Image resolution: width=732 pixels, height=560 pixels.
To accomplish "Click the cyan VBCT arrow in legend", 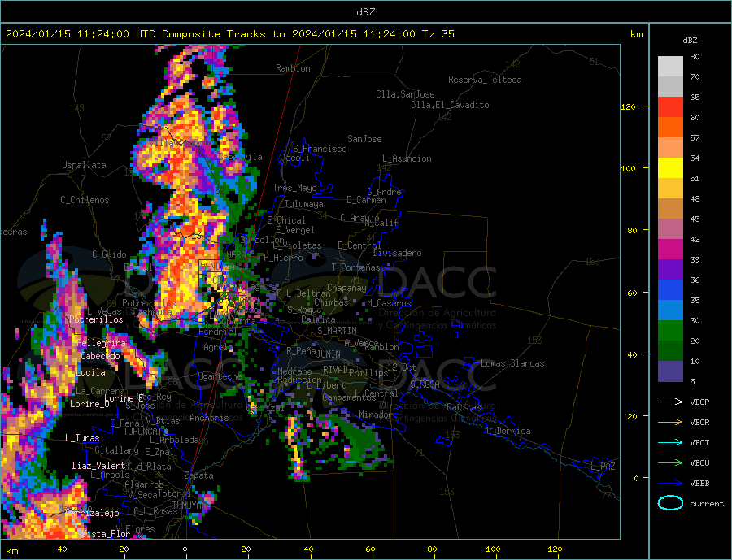I will tap(670, 442).
